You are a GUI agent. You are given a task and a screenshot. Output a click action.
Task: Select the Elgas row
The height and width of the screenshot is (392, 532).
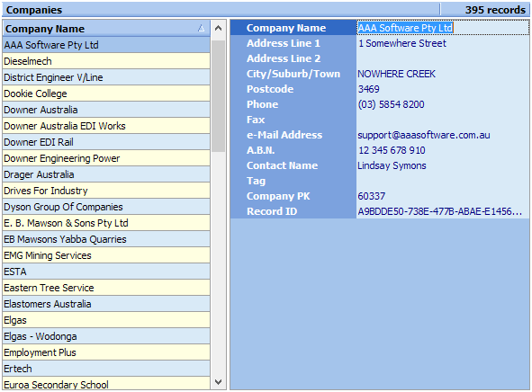(106, 320)
